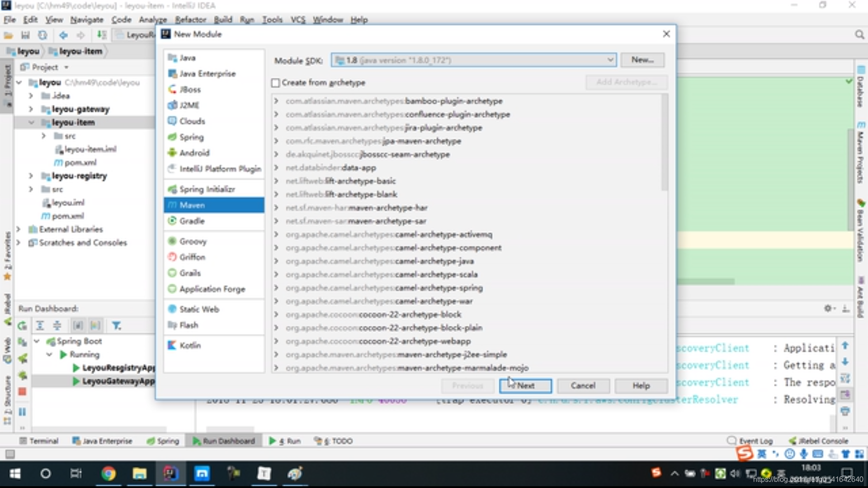Expand jpa-maven-archetype entry
This screenshot has width=868, height=488.
point(276,141)
